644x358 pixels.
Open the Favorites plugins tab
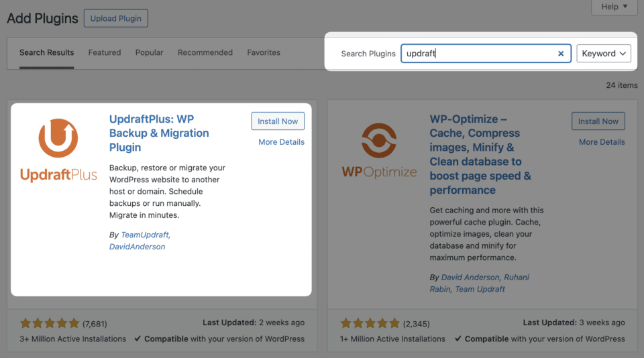coord(264,52)
